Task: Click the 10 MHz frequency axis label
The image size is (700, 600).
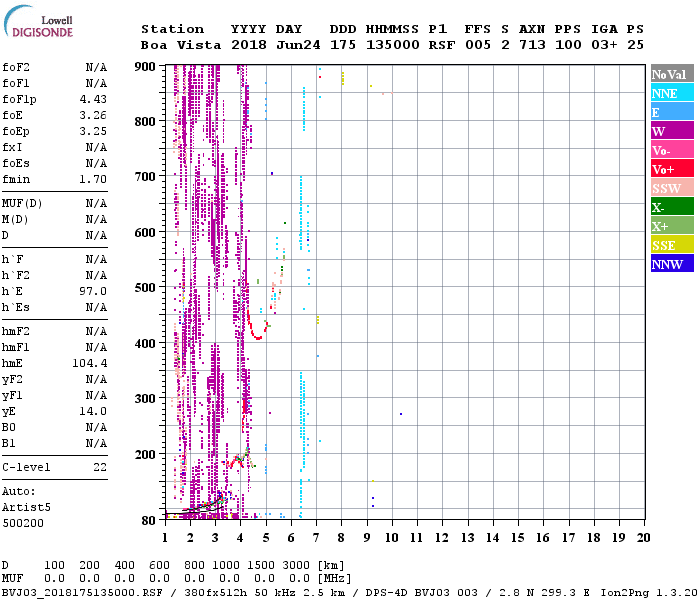Action: 392,538
